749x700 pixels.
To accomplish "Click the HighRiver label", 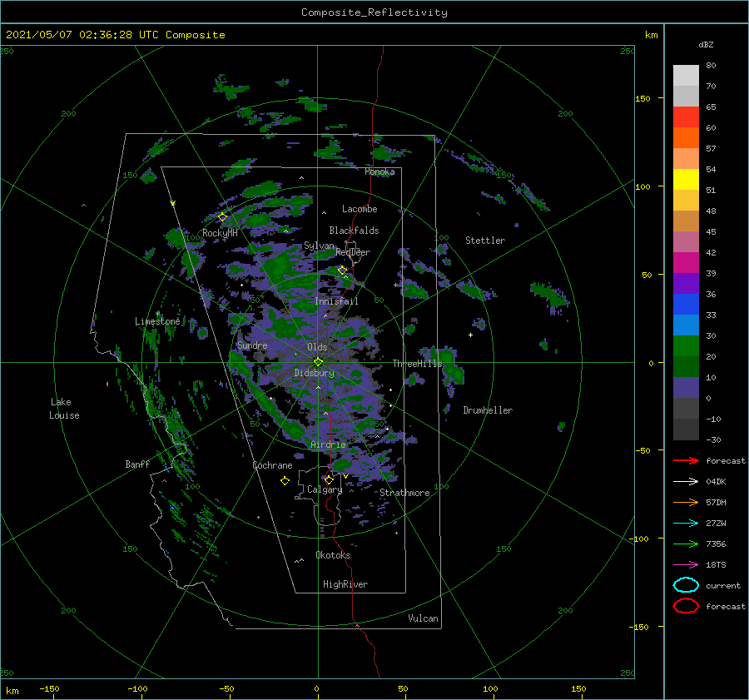I will [345, 584].
